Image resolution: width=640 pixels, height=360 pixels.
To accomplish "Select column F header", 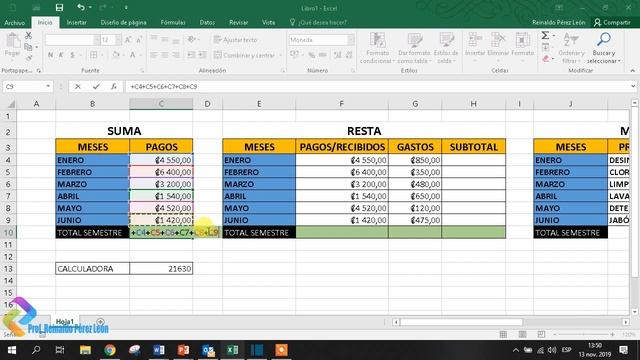I will [342, 104].
